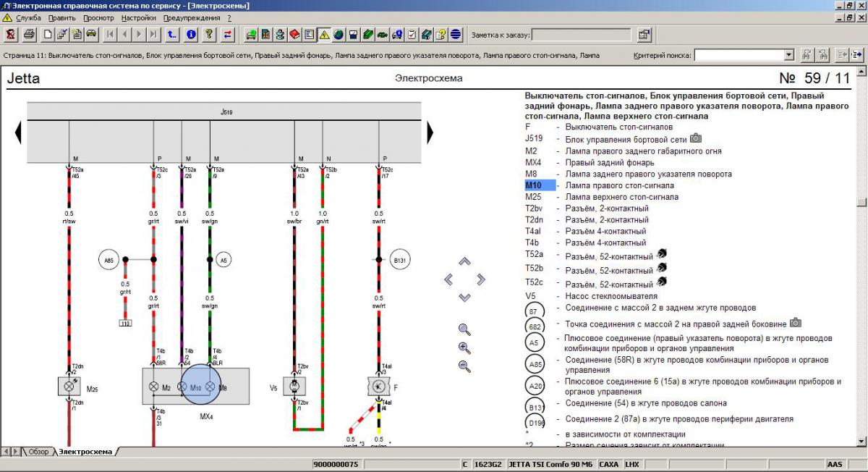Click the vertical scrollbar thumb
The width and height of the screenshot is (868, 472).
click(x=860, y=203)
